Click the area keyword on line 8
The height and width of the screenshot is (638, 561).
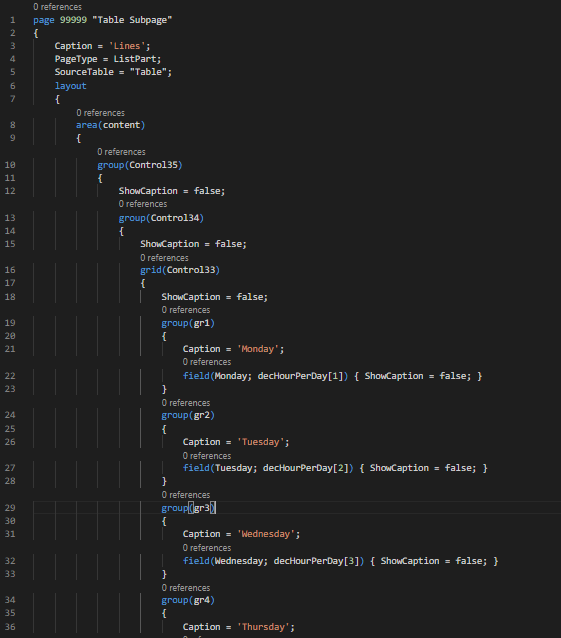(87, 125)
